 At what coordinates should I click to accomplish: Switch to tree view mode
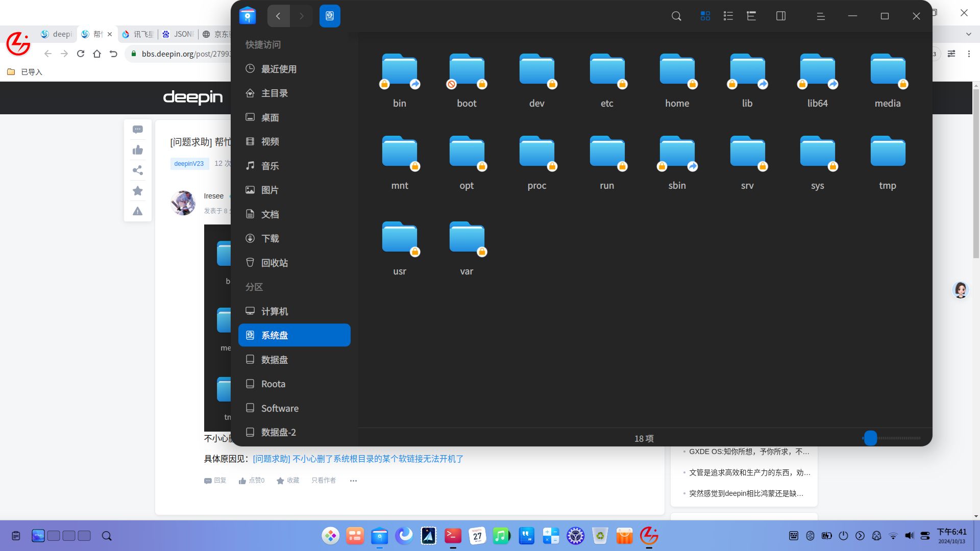point(751,16)
